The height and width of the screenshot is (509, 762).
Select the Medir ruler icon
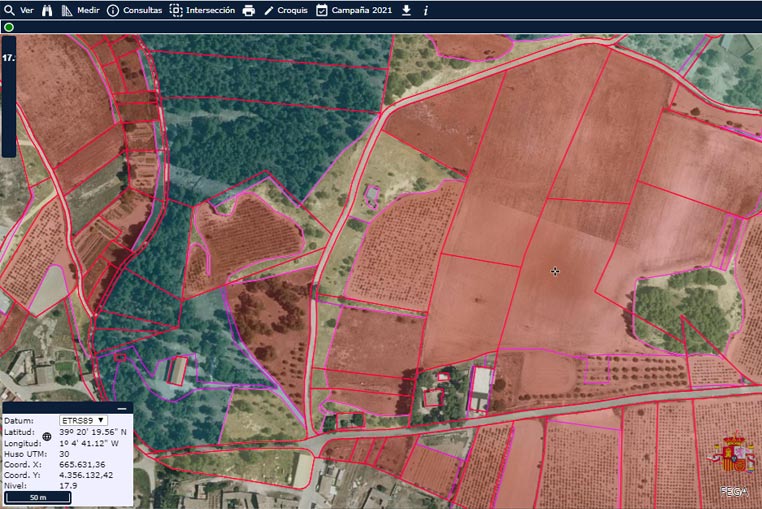click(x=67, y=10)
